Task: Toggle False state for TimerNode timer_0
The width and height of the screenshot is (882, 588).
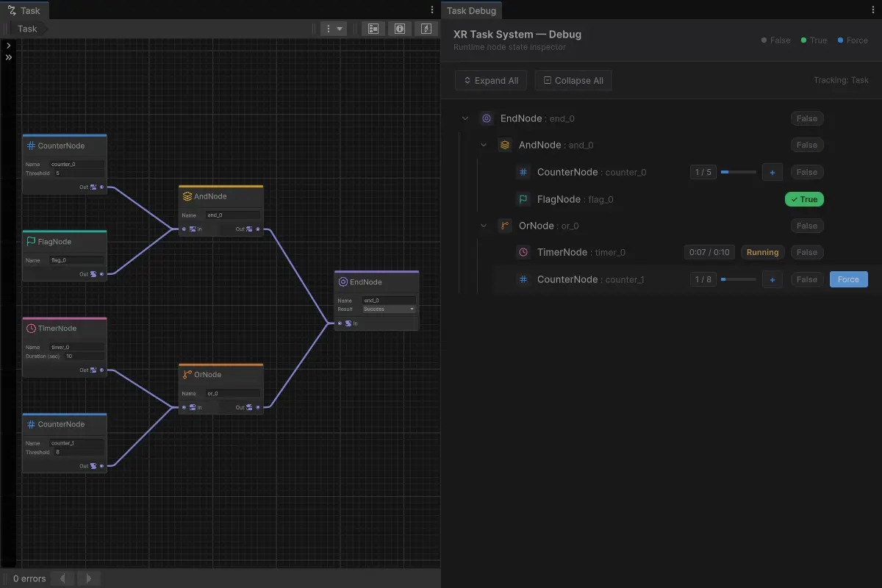Action: (807, 252)
